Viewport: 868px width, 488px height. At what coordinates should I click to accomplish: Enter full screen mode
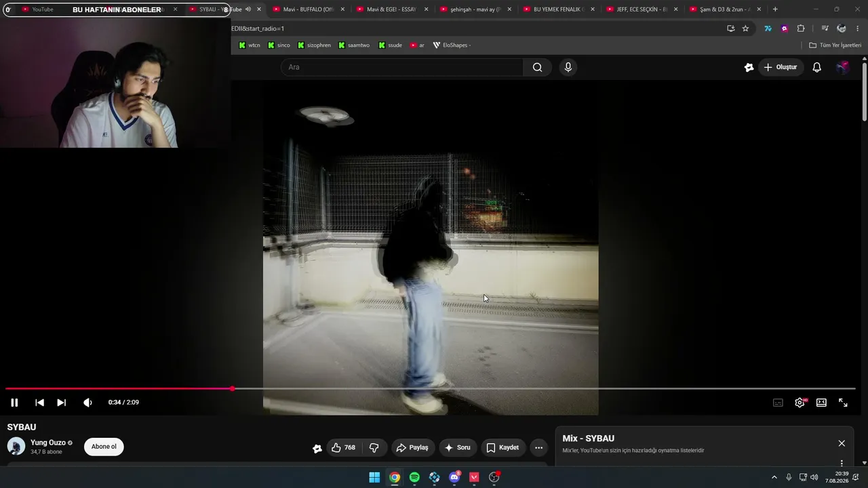point(843,403)
